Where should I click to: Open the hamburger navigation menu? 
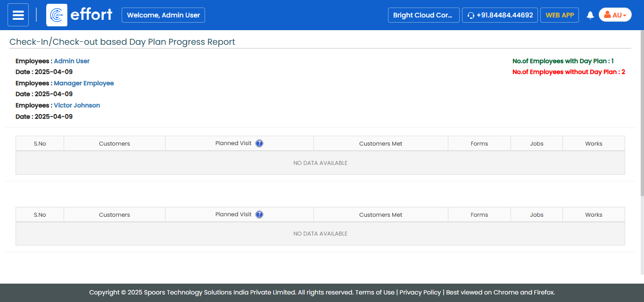pos(18,15)
